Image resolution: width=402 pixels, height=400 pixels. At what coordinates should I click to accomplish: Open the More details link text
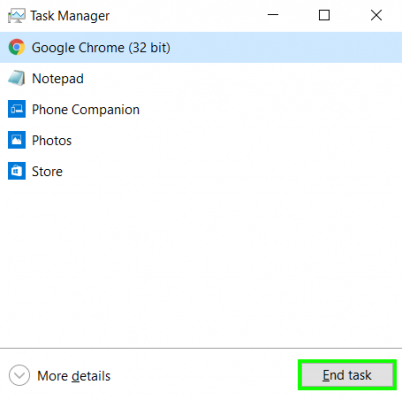[x=74, y=376]
